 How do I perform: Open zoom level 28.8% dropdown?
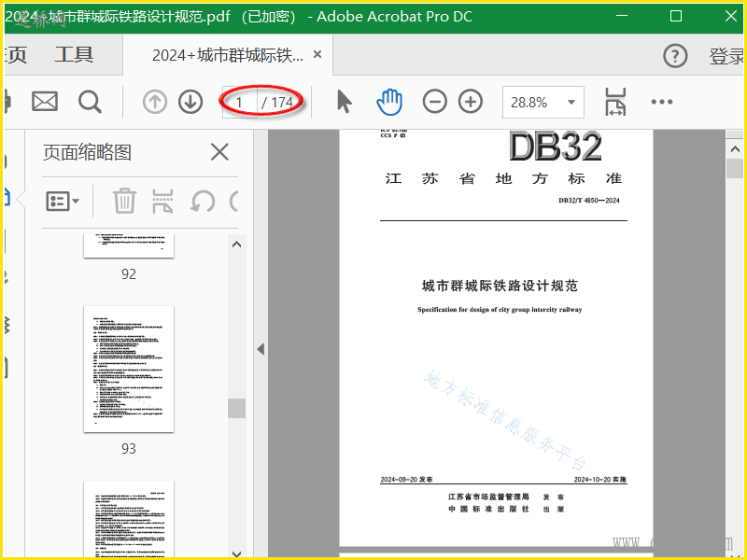543,102
